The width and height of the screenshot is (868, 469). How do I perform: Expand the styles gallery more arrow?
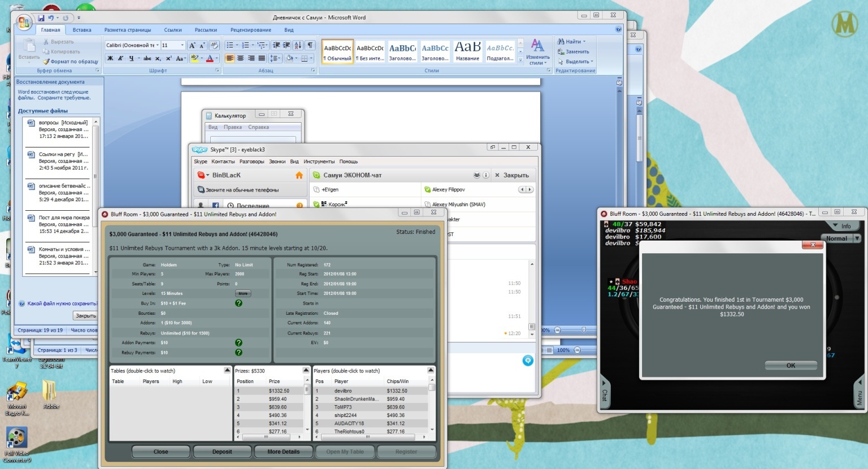click(520, 60)
